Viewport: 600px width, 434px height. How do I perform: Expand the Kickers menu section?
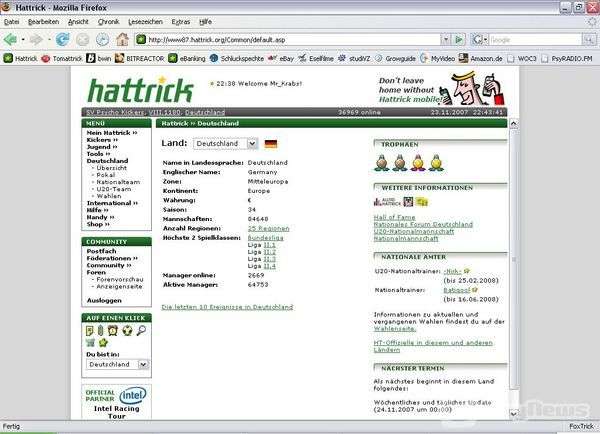[x=102, y=140]
